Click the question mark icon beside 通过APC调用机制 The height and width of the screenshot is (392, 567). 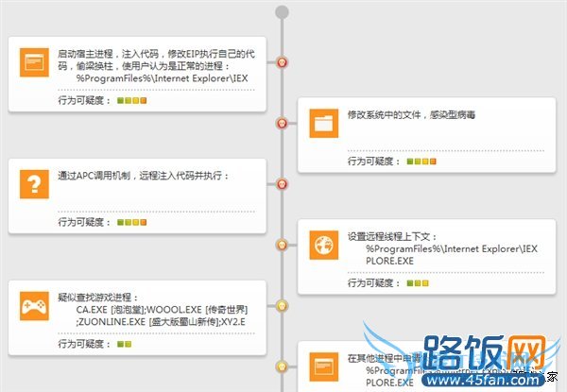pyautogui.click(x=34, y=184)
